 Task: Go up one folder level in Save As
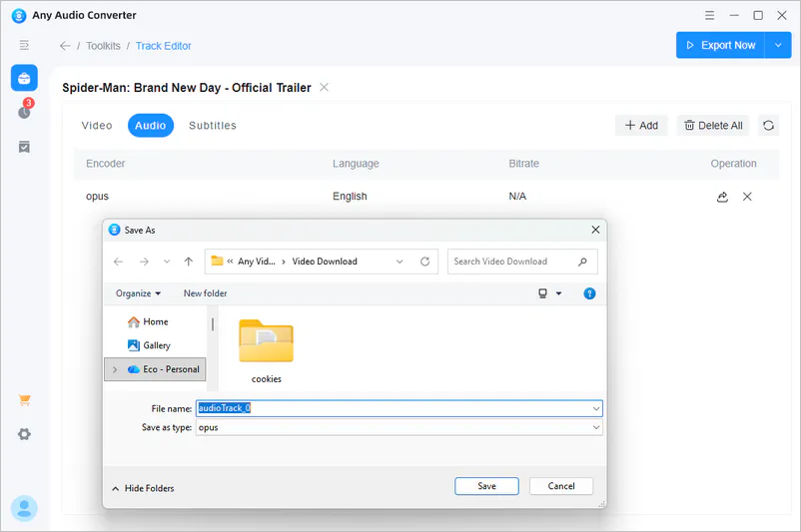[x=189, y=262]
